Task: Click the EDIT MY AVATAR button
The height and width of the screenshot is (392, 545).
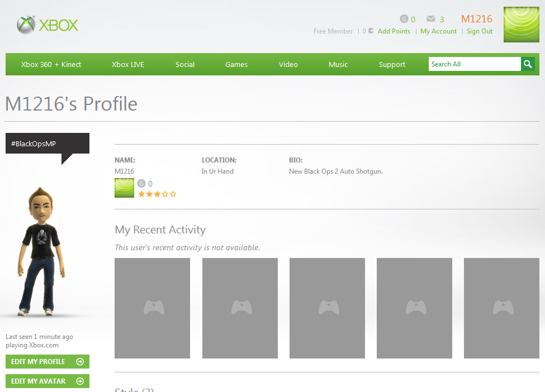Action: coord(48,381)
